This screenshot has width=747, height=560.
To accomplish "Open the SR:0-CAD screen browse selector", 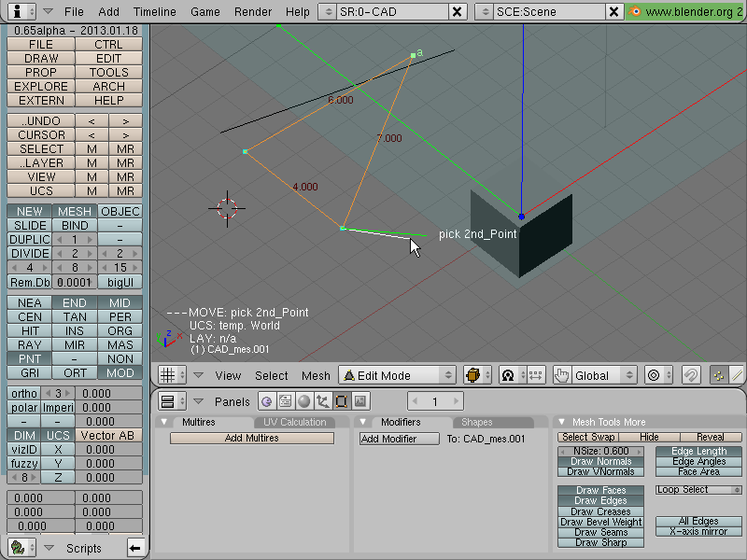I will 329,11.
